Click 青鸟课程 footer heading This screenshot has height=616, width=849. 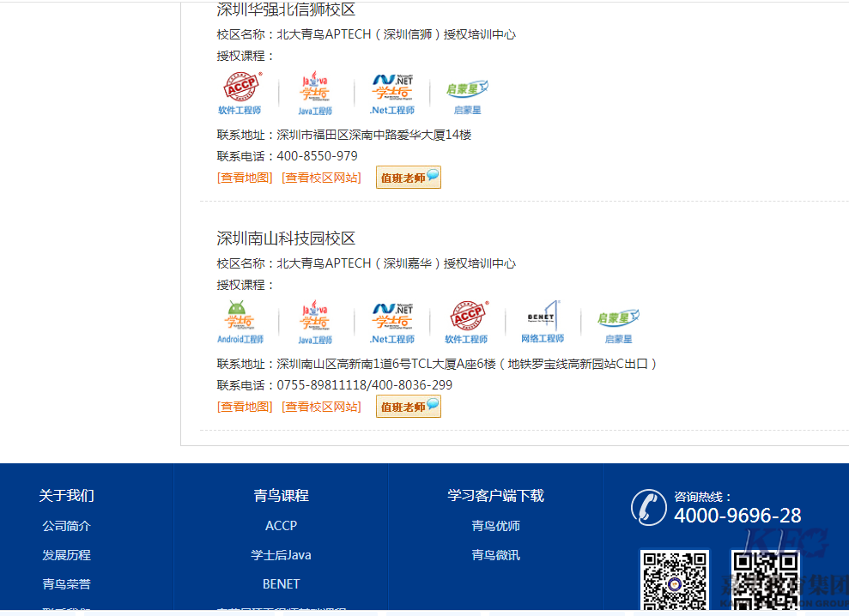click(281, 495)
